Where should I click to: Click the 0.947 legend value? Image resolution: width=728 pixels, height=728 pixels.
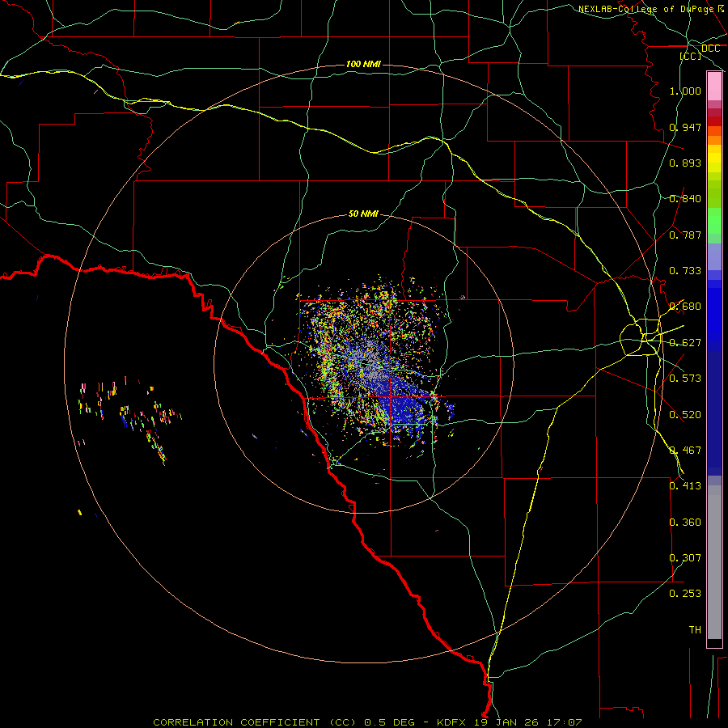click(x=685, y=127)
